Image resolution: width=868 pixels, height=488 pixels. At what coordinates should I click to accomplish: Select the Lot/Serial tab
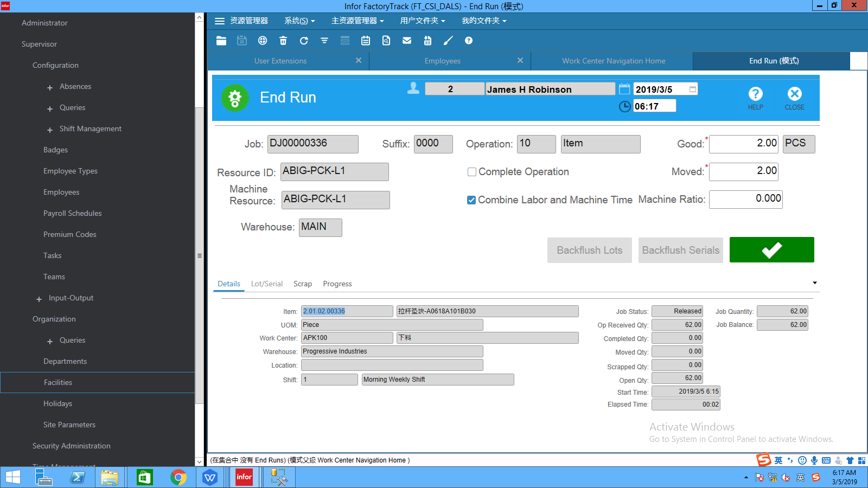pos(267,284)
